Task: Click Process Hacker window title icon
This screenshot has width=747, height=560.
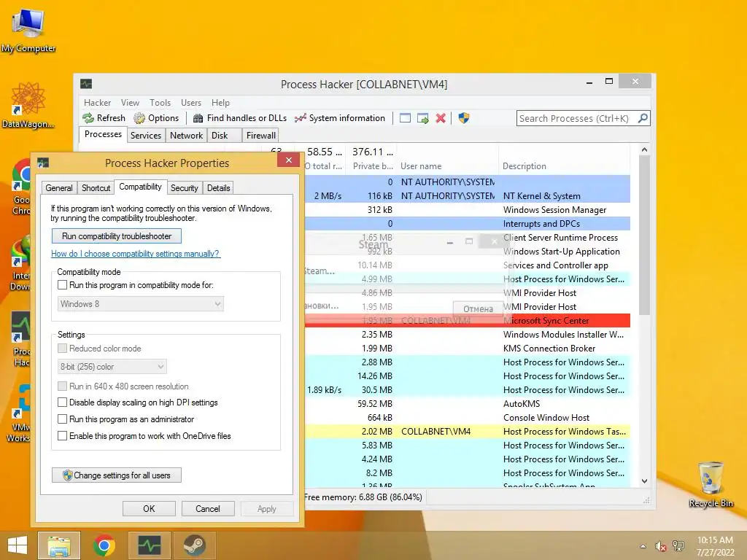Action: (x=86, y=85)
